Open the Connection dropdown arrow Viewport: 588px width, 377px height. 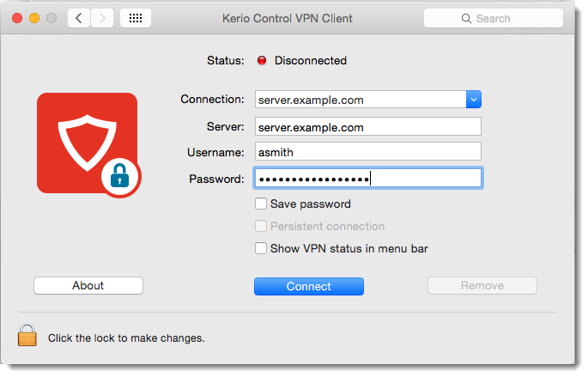[x=474, y=100]
